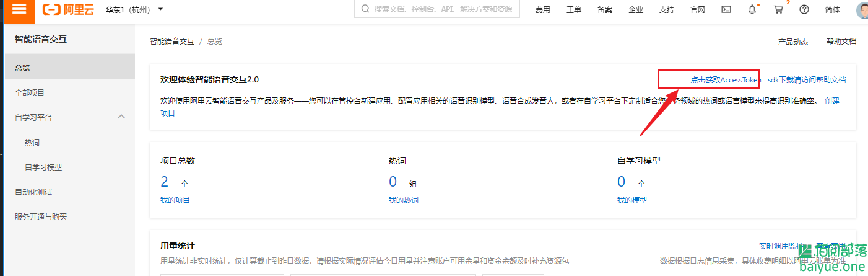
Task: Click the 创建项目 link
Action: pyautogui.click(x=832, y=100)
